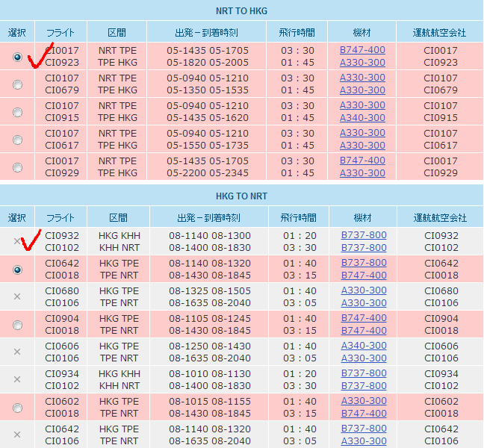The width and height of the screenshot is (484, 448).
Task: Open B747-400 link in the CI0017 / CI0923 row
Action: pos(362,50)
